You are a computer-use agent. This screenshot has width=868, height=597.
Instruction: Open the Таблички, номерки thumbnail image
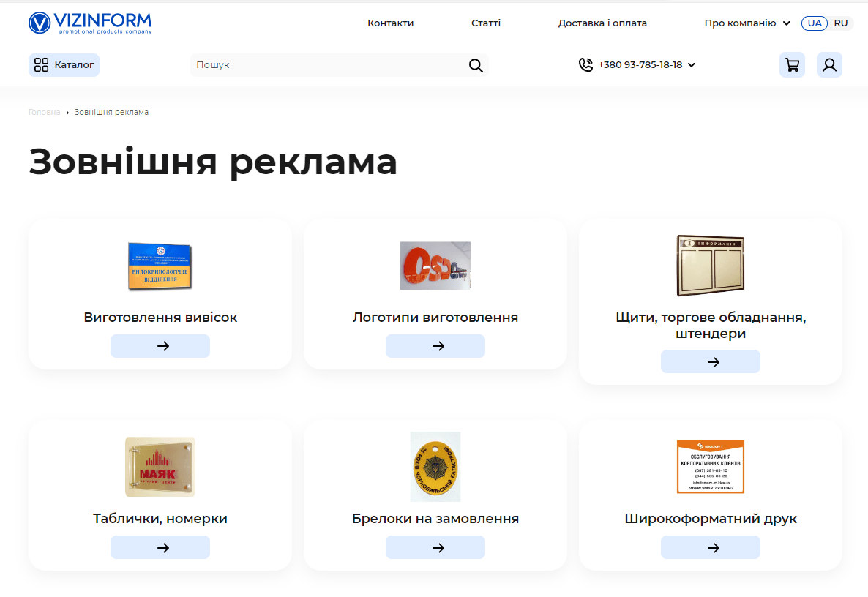coord(160,467)
